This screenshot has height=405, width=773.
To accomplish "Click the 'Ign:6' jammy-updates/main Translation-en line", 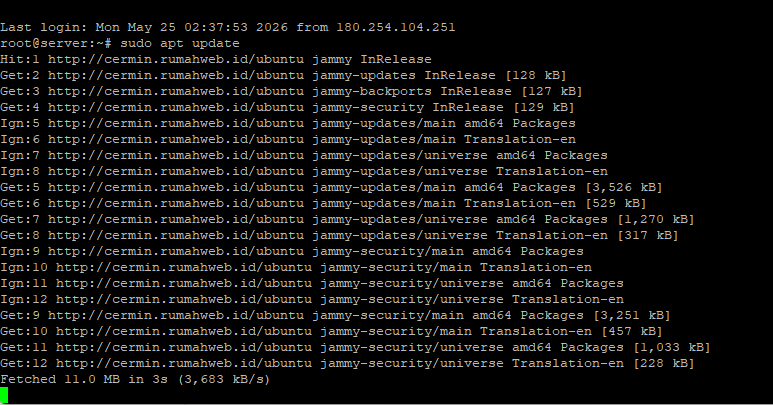I will click(288, 140).
